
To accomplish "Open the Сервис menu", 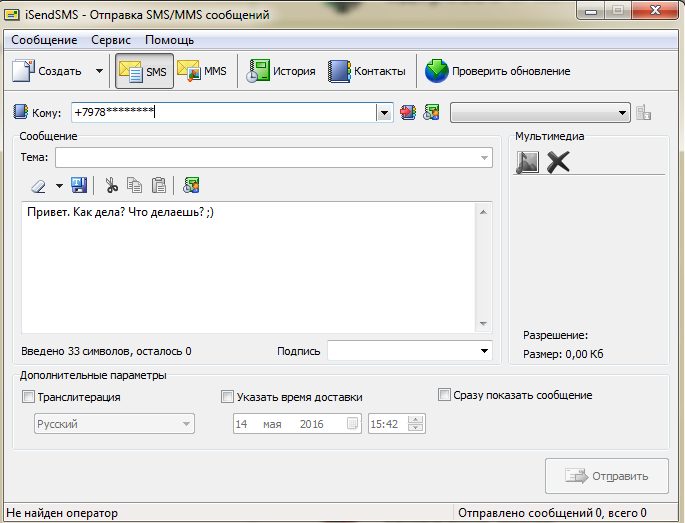I will (x=111, y=40).
